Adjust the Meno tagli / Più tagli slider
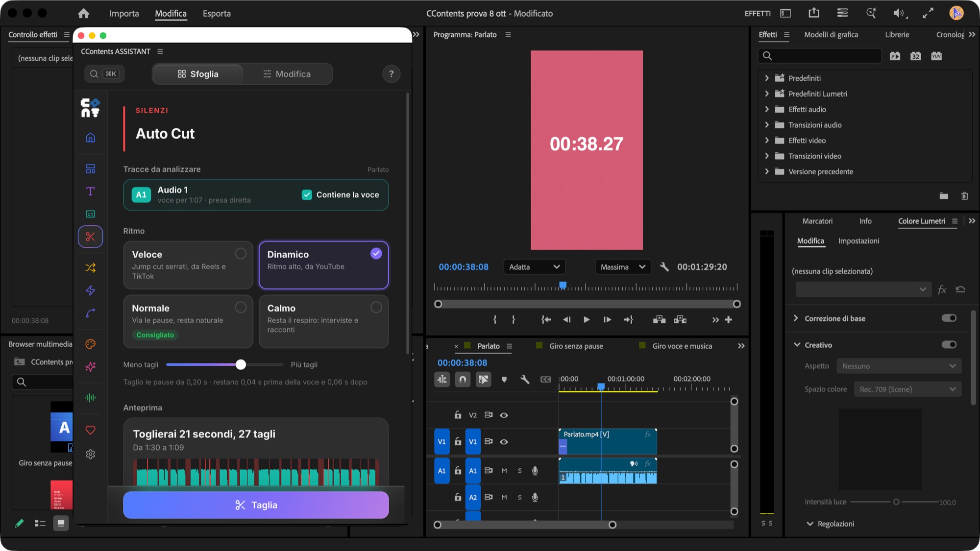The height and width of the screenshot is (551, 980). (x=240, y=364)
